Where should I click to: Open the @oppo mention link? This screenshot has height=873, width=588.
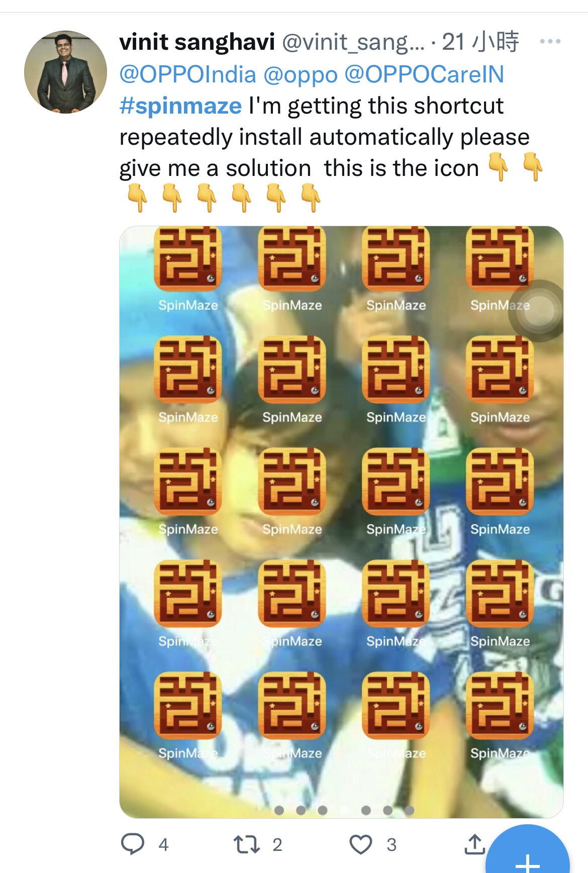point(301,74)
